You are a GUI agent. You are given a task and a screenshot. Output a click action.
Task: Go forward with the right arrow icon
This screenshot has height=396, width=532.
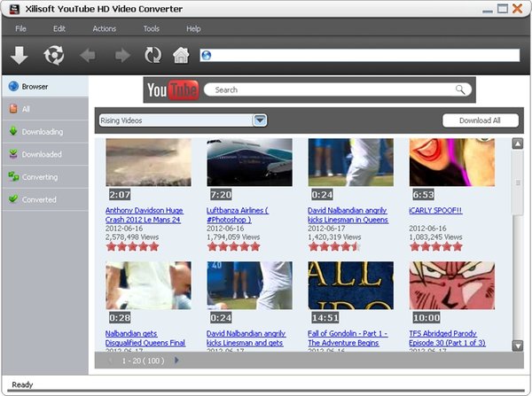coord(121,56)
